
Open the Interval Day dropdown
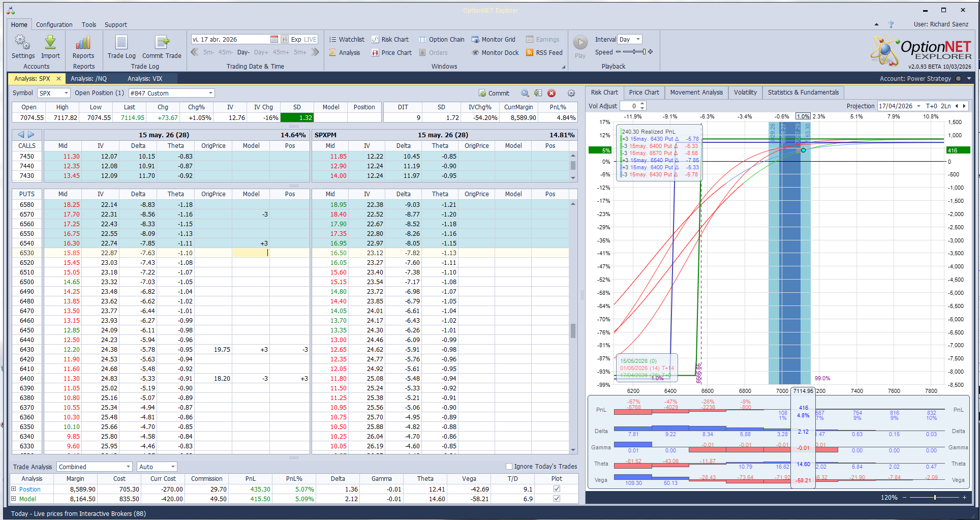[x=638, y=39]
